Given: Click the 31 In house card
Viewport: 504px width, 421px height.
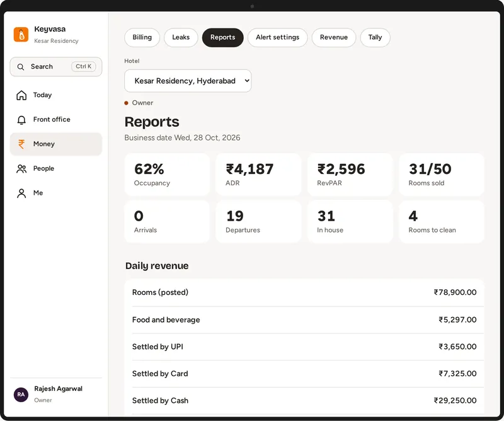Looking at the screenshot, I should (350, 222).
